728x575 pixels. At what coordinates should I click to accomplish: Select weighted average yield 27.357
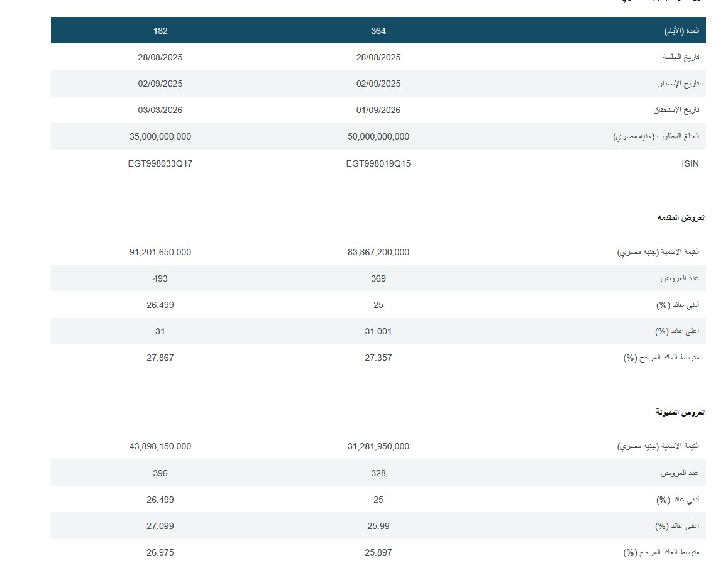point(378,358)
